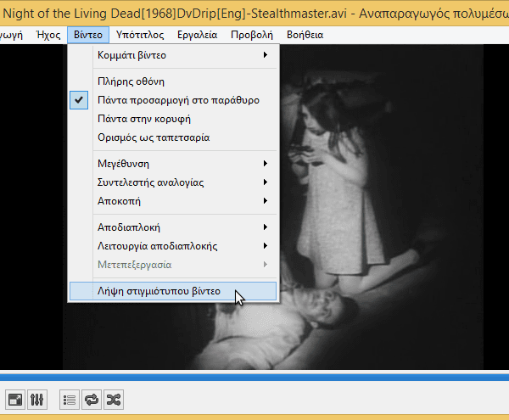Screen dimensions: 509x420
Task: Show the playlist with the list icon
Action: pyautogui.click(x=70, y=400)
